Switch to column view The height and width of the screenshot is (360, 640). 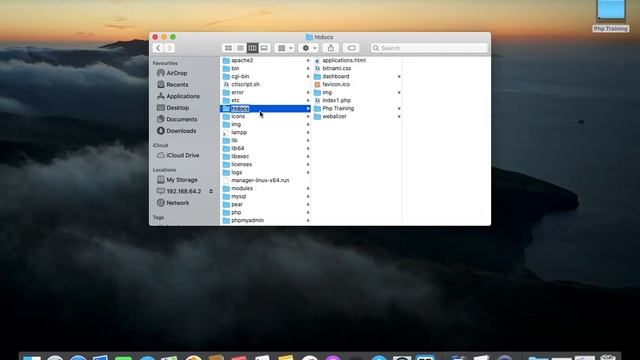252,48
